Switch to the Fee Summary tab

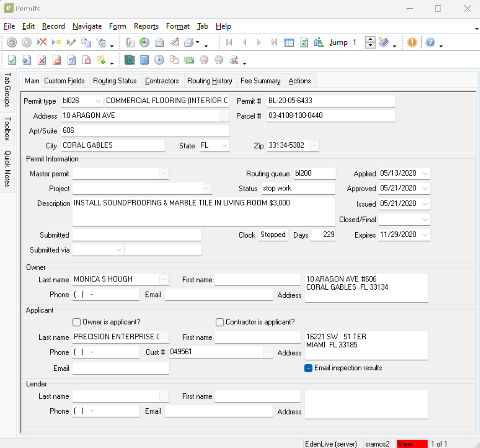[260, 81]
